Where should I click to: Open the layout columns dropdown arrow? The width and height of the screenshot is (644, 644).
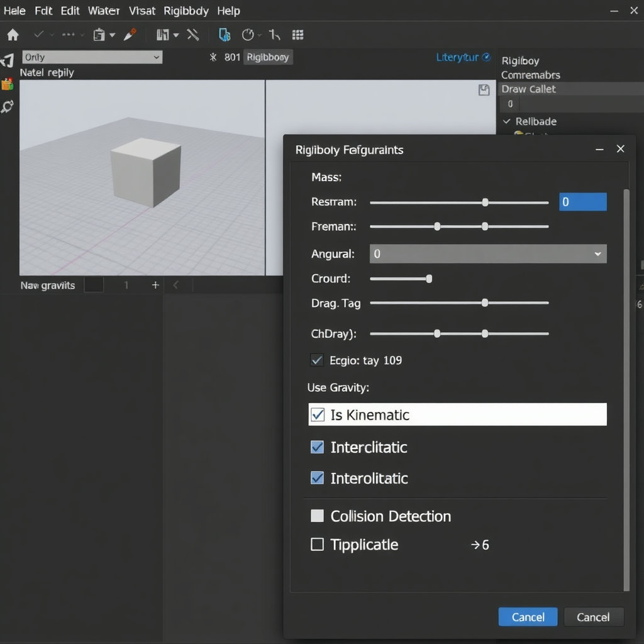pos(176,35)
